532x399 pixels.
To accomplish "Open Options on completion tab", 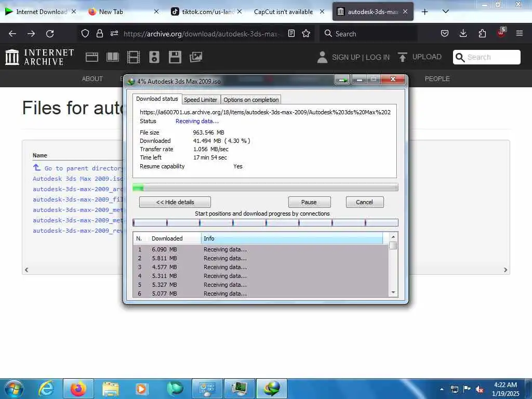I will (251, 100).
